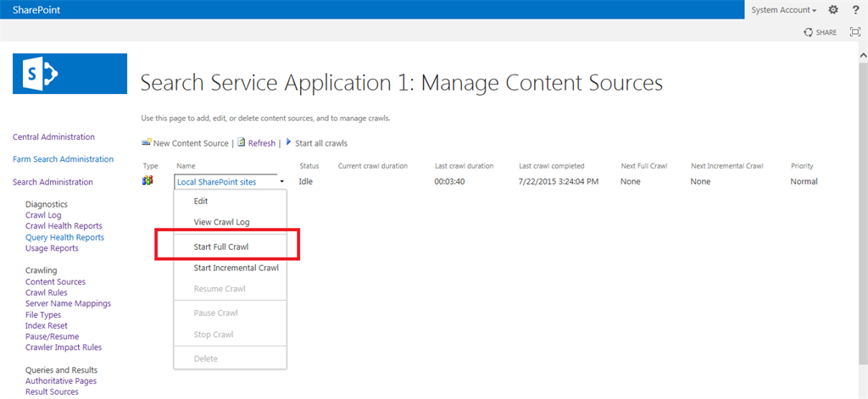Screen dimensions: 868x399
Task: Choose Start Incremental Crawl menu item
Action: point(236,268)
